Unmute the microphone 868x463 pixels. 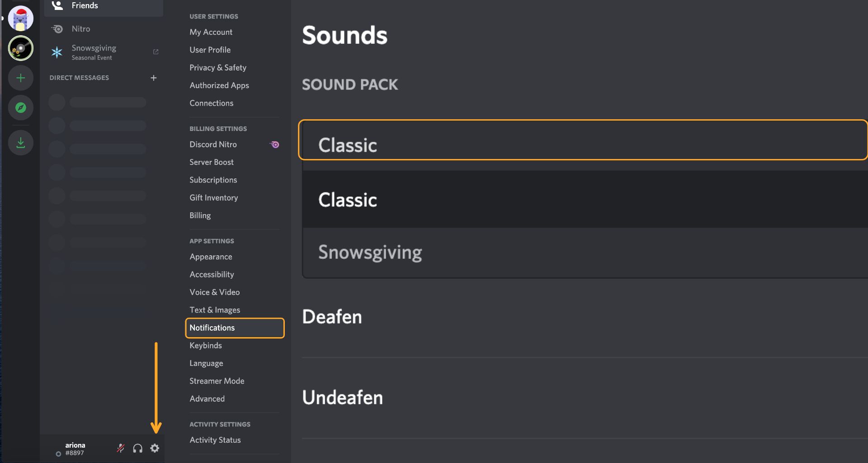[120, 448]
